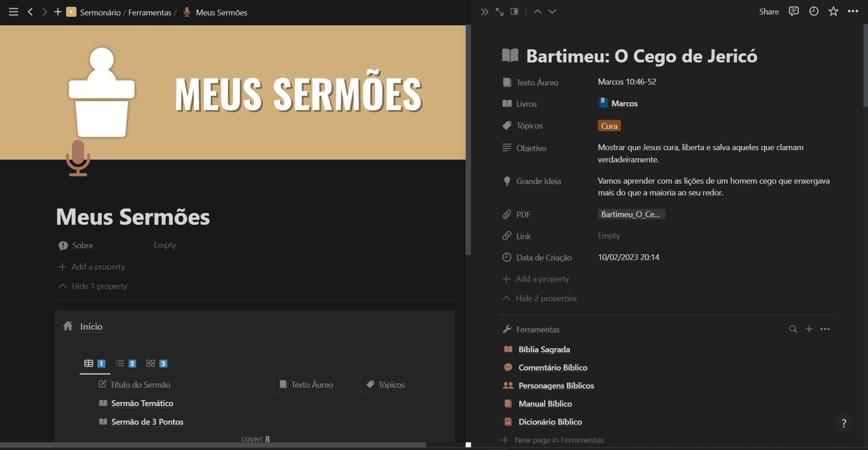Click the horizontal scrollbar at bottom
This screenshot has width=868, height=450.
tap(213, 445)
